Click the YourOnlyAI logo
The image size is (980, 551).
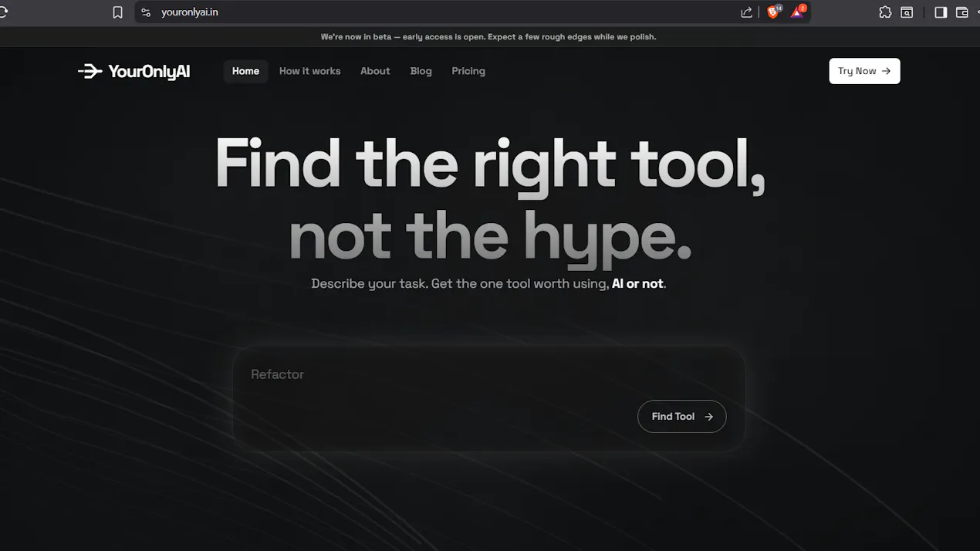(x=133, y=72)
